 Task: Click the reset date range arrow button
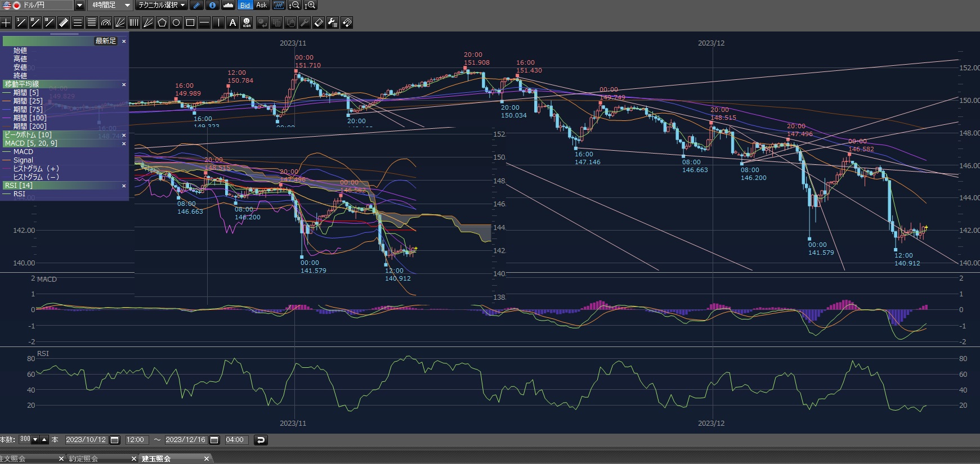pos(261,440)
